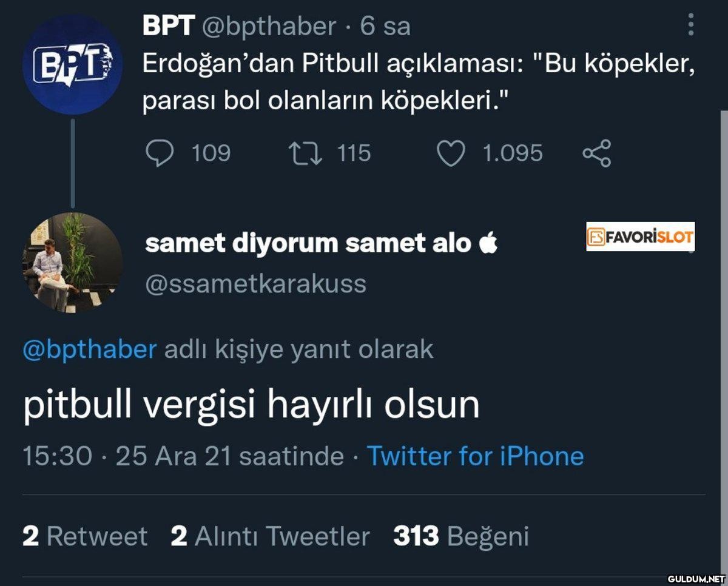View the 313 Beğeni likes list
This screenshot has width=728, height=586.
point(461,536)
